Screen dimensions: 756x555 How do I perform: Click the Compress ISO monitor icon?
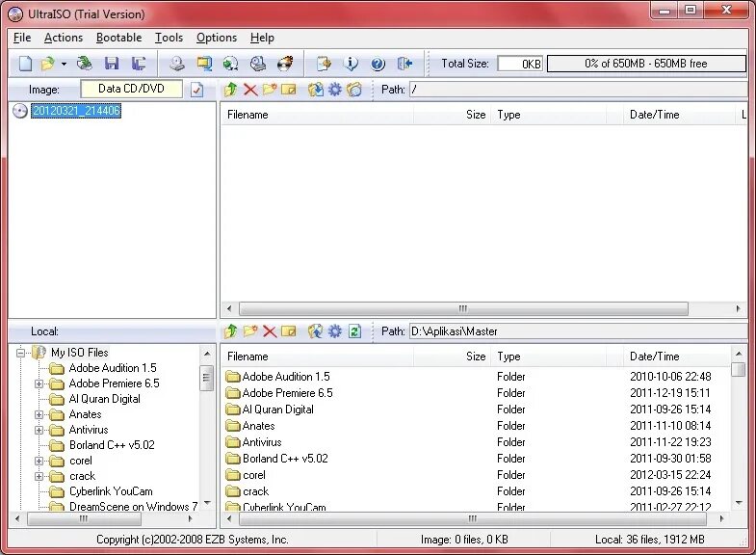coord(204,64)
